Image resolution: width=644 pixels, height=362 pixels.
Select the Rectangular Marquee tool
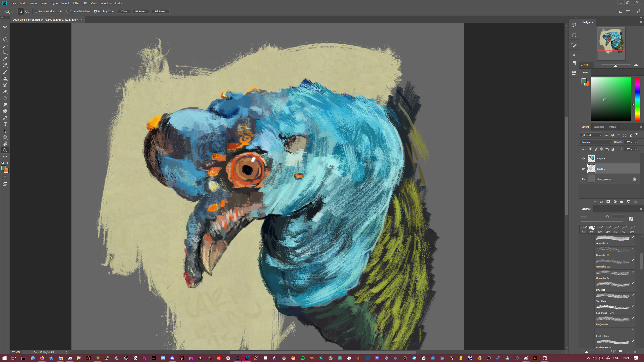pyautogui.click(x=5, y=33)
